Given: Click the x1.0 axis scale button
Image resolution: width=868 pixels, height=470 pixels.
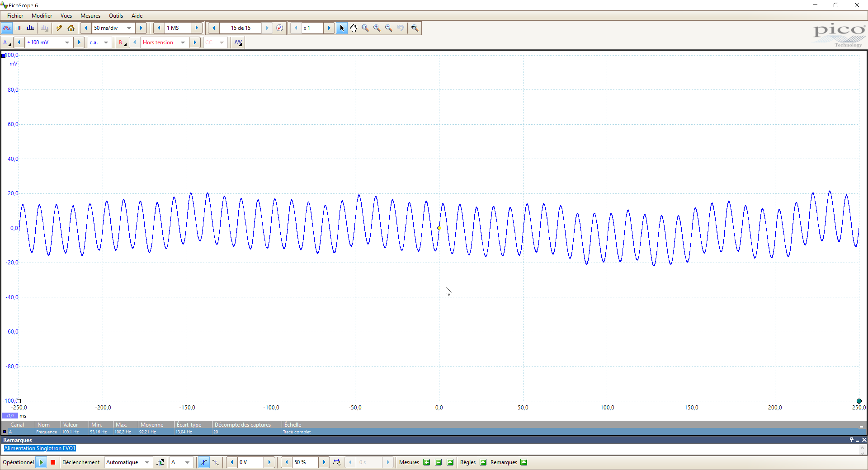Looking at the screenshot, I should point(10,416).
